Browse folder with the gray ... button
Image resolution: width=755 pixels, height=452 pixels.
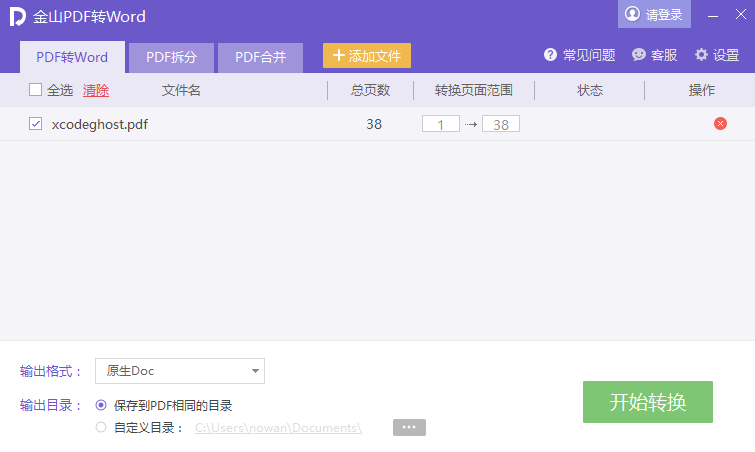(409, 427)
